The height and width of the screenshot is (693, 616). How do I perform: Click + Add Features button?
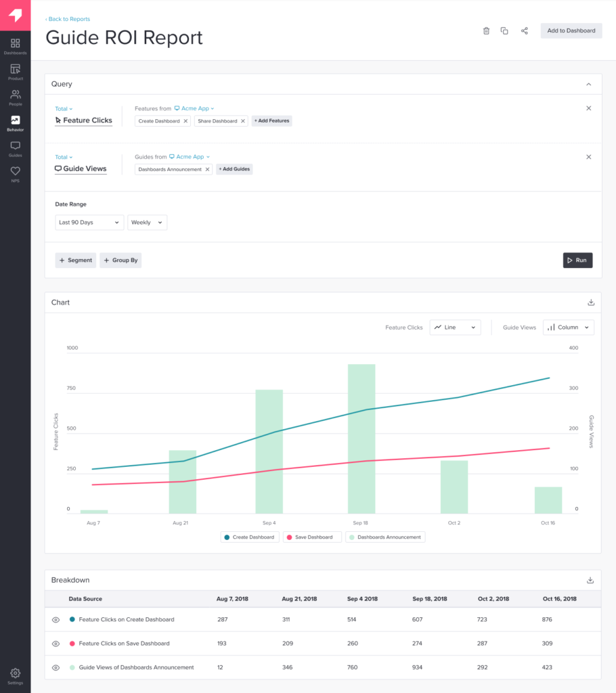point(271,120)
